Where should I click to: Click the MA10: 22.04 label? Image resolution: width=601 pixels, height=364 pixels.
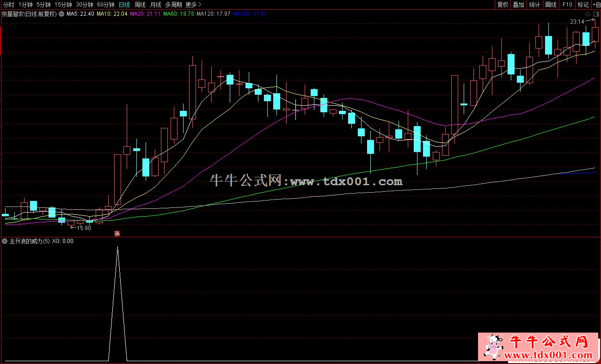[111, 14]
